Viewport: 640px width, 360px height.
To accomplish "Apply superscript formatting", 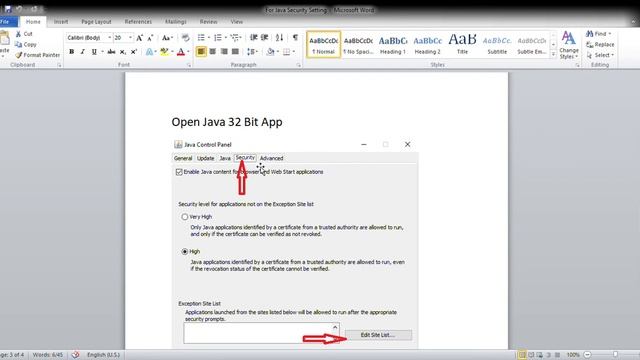I will (133, 52).
